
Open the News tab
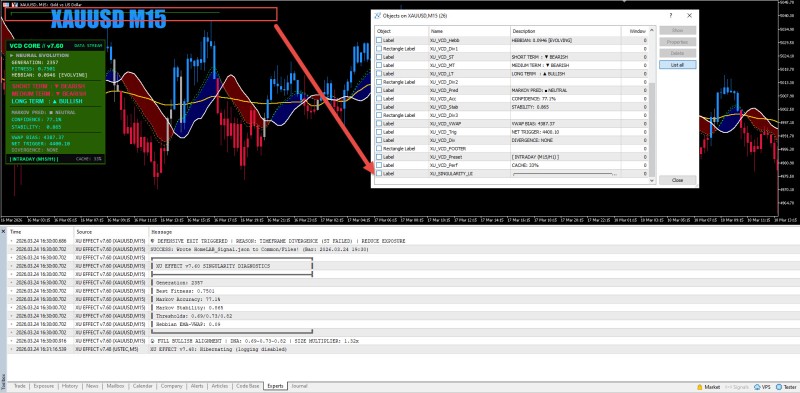coord(92,386)
